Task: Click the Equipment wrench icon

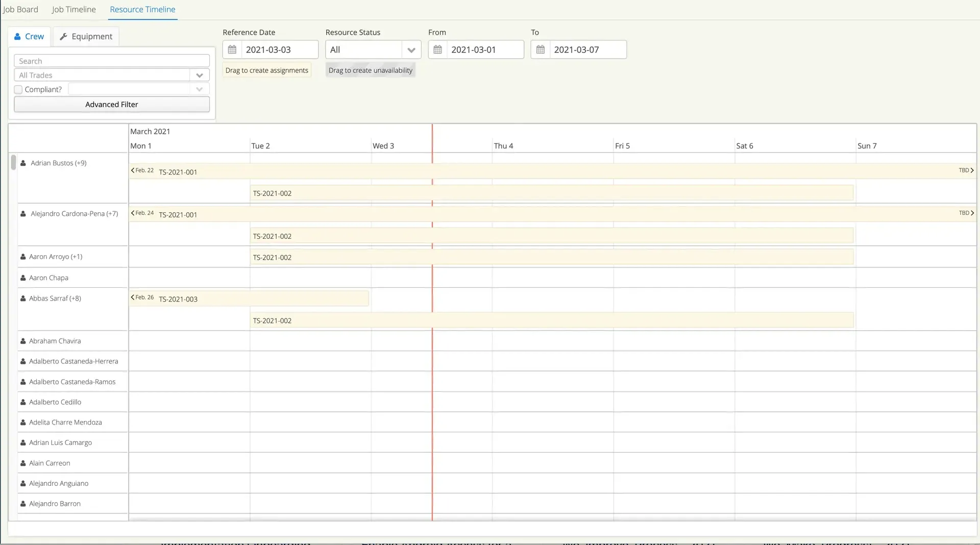Action: pyautogui.click(x=63, y=36)
